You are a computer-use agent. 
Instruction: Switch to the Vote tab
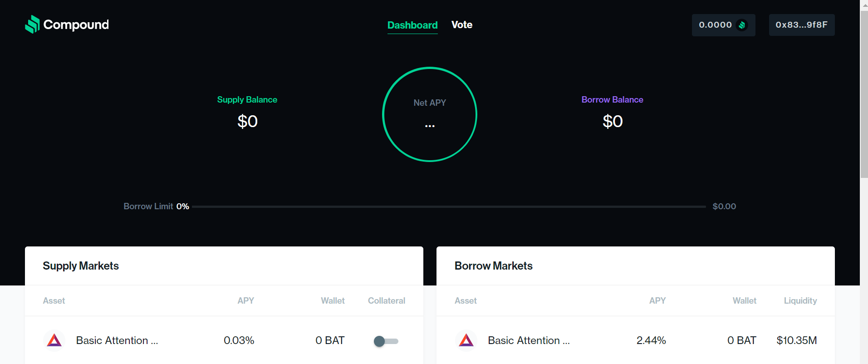[462, 25]
